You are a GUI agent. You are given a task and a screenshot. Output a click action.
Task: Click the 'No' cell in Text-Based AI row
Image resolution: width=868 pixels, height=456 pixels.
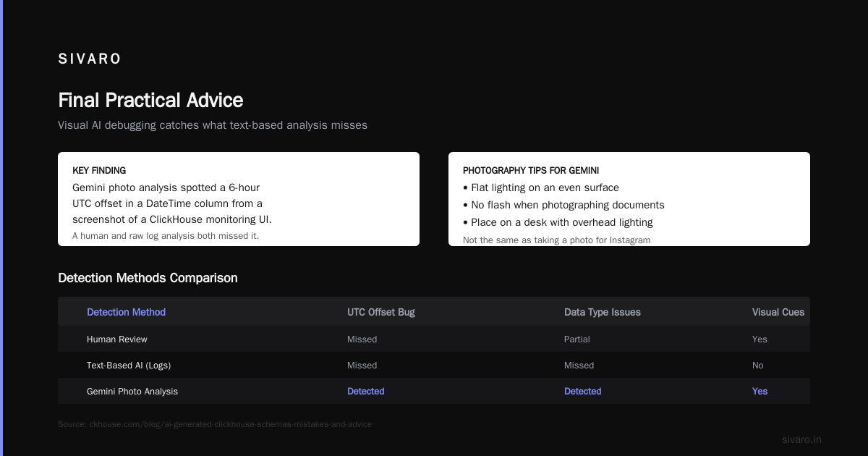tap(758, 365)
